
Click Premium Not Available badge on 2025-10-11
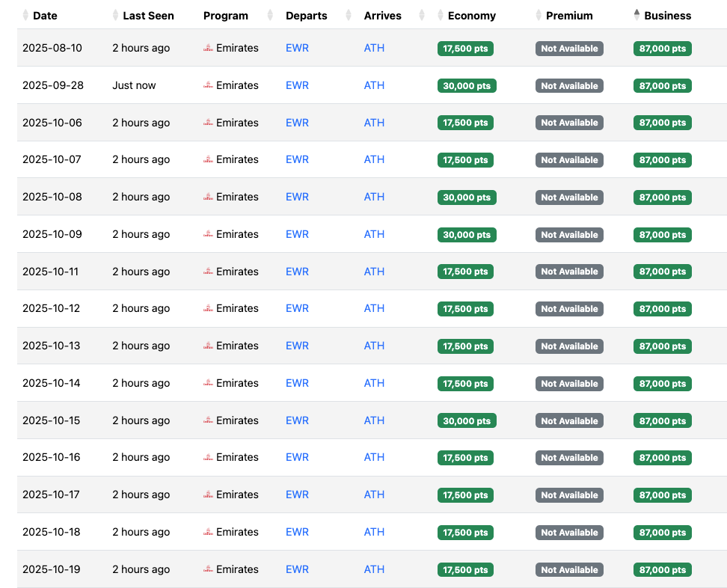pos(569,272)
